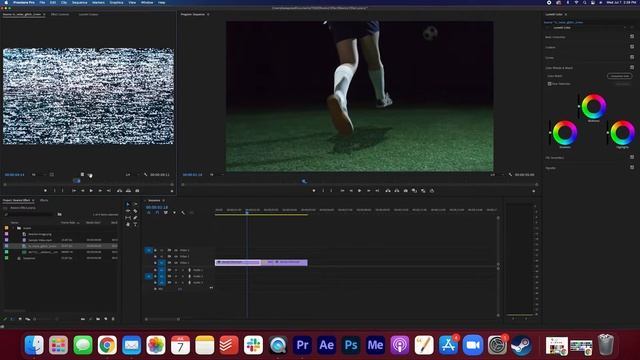Viewport: 640px width, 360px height.
Task: Pick the Type tool
Action: tap(135, 224)
